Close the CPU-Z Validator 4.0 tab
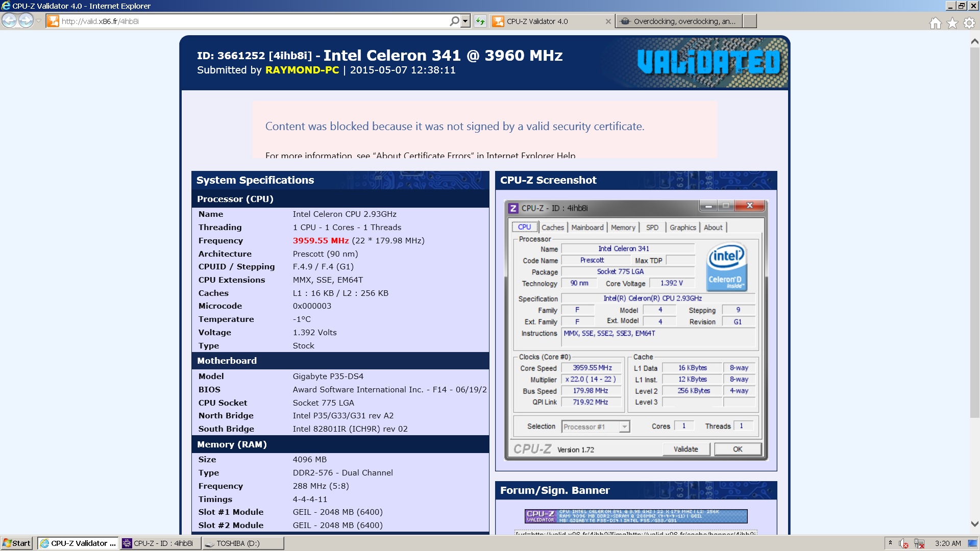 click(x=608, y=21)
